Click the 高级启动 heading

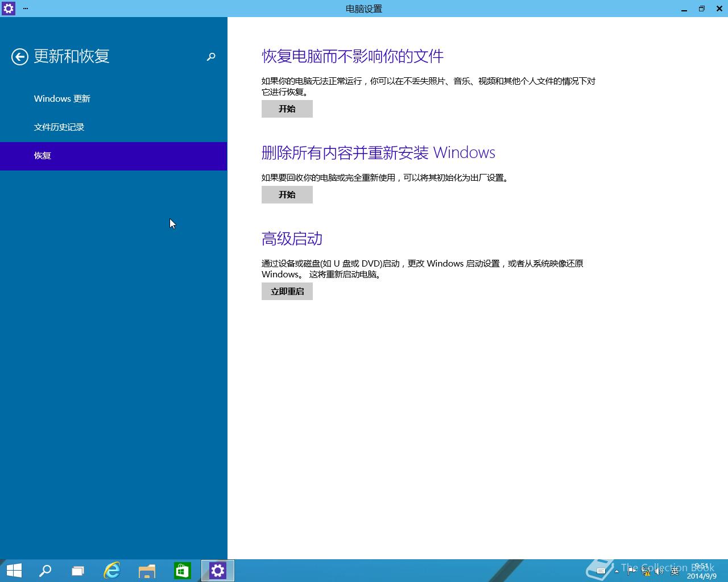click(292, 239)
